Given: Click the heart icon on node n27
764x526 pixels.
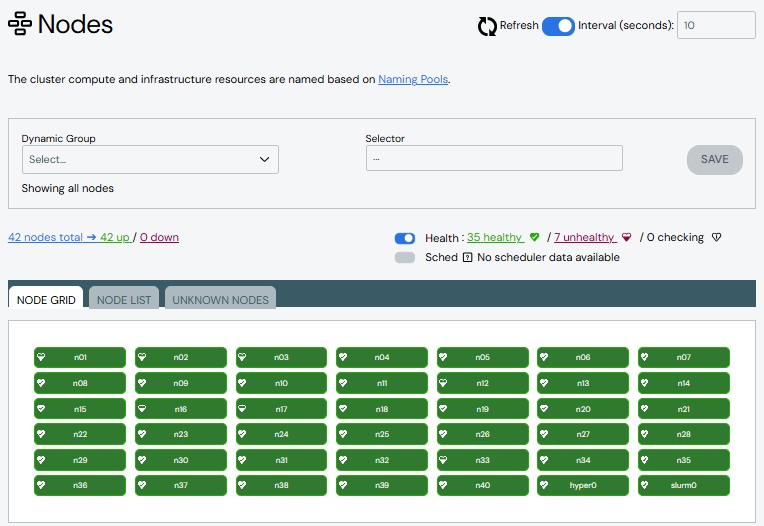Looking at the screenshot, I should (544, 433).
